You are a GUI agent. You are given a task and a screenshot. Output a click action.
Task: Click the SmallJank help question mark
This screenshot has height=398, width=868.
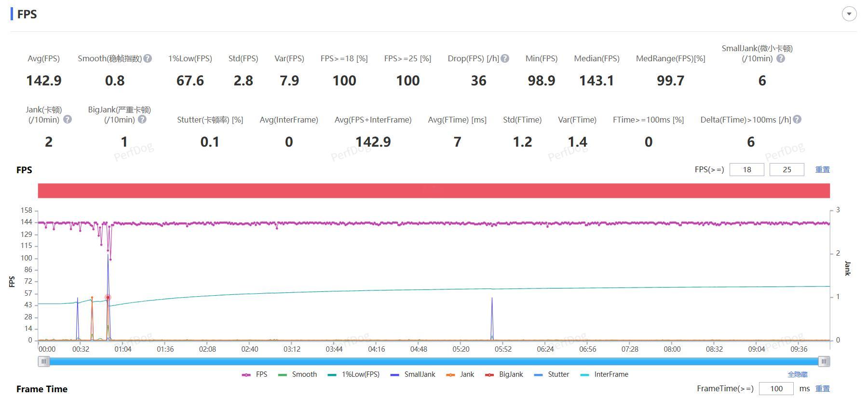[781, 58]
